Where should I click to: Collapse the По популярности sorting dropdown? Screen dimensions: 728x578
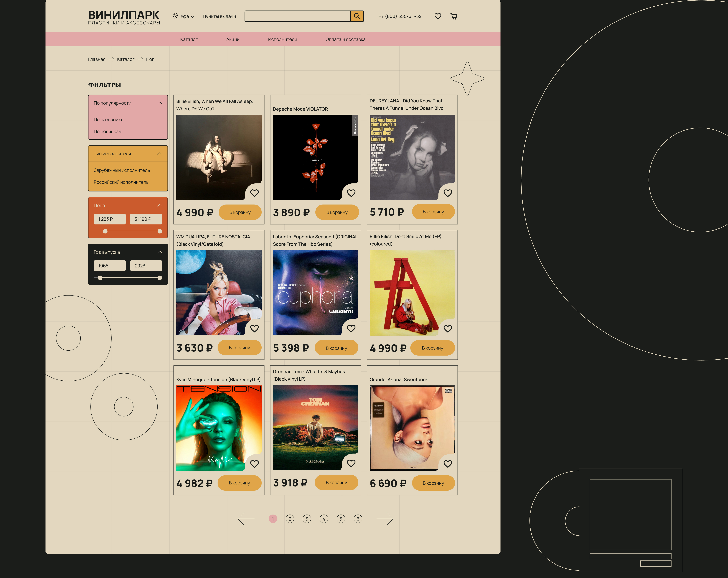pos(160,103)
